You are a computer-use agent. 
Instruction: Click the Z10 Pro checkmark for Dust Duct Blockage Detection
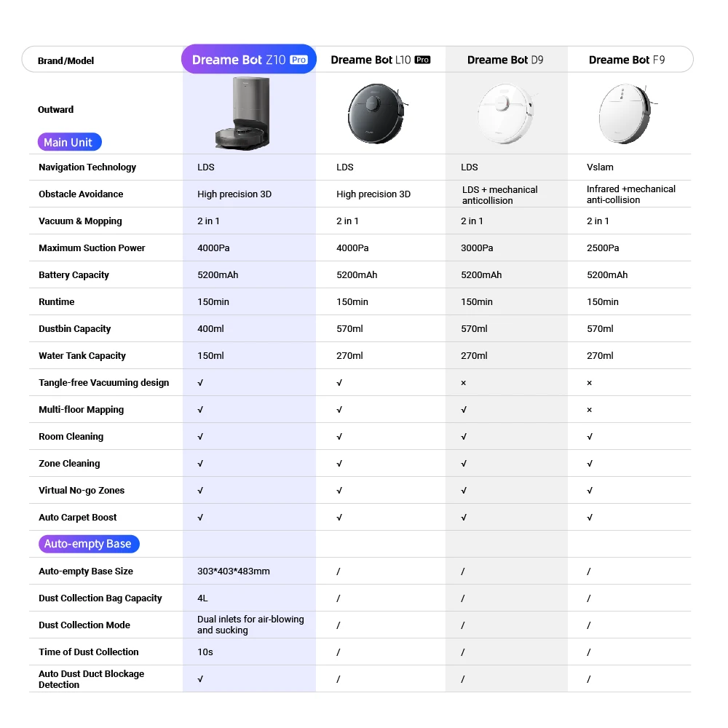201,679
